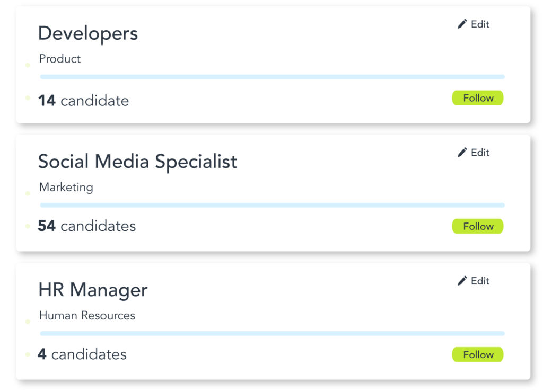The width and height of the screenshot is (543, 392).
Task: Click the pencil icon on Developers card
Action: 462,24
